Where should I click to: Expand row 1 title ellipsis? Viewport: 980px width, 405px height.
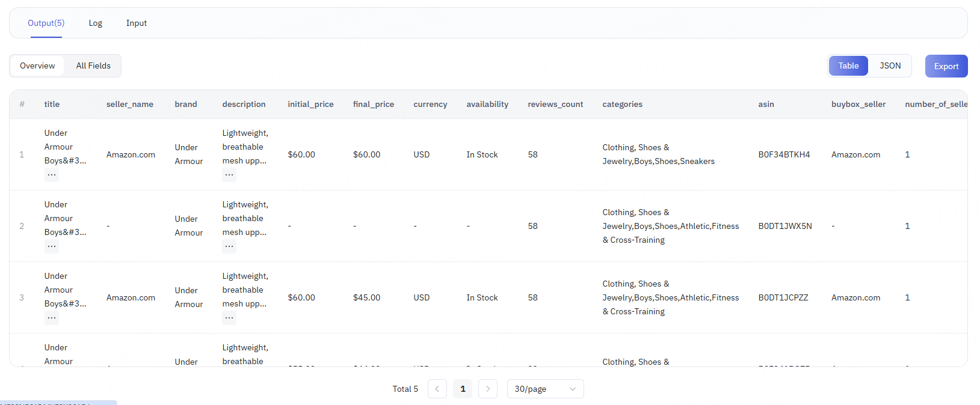52,175
